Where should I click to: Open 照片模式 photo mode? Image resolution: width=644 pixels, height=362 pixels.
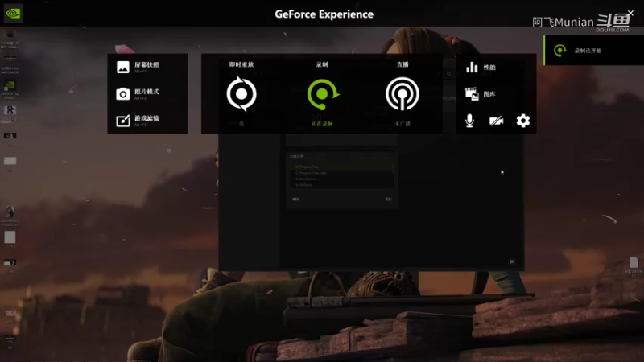pos(138,94)
